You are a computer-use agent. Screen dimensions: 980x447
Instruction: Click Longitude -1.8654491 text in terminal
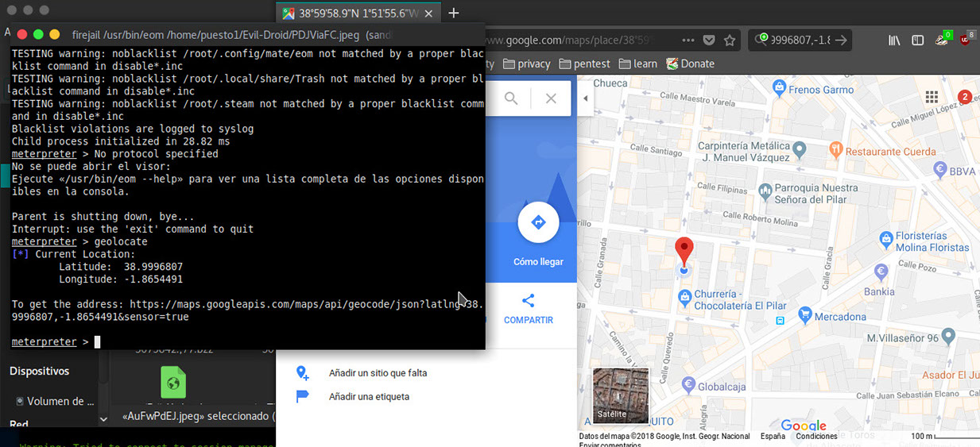121,279
